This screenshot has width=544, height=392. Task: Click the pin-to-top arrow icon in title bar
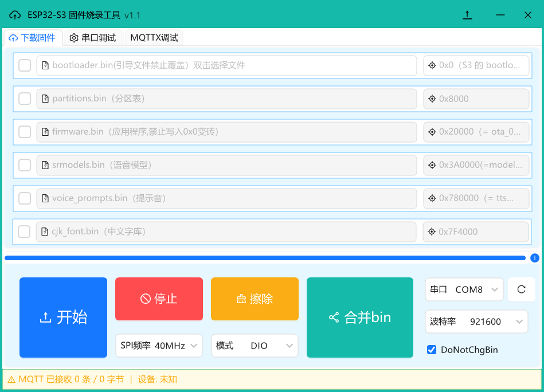tap(467, 15)
